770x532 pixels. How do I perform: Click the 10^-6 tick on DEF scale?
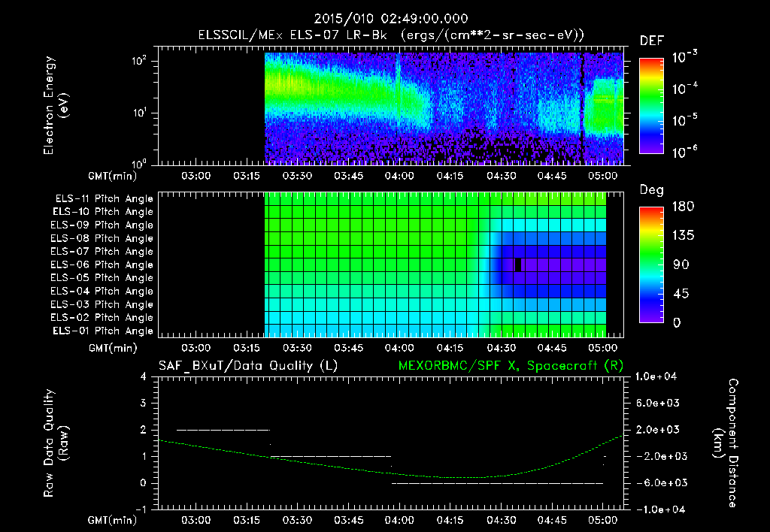684,152
